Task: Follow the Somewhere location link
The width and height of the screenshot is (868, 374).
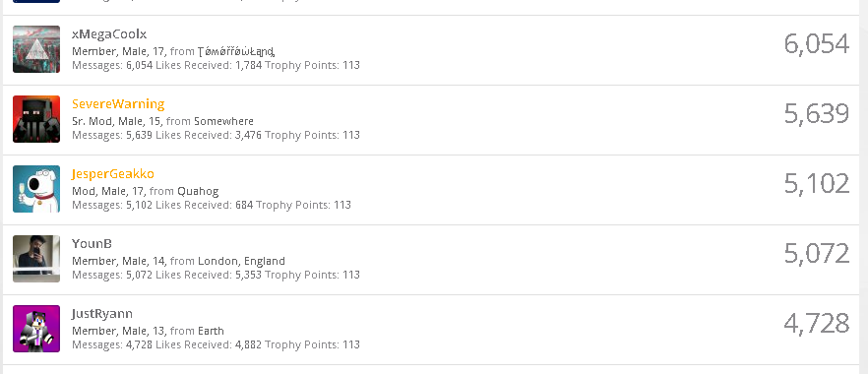Action: [x=223, y=121]
